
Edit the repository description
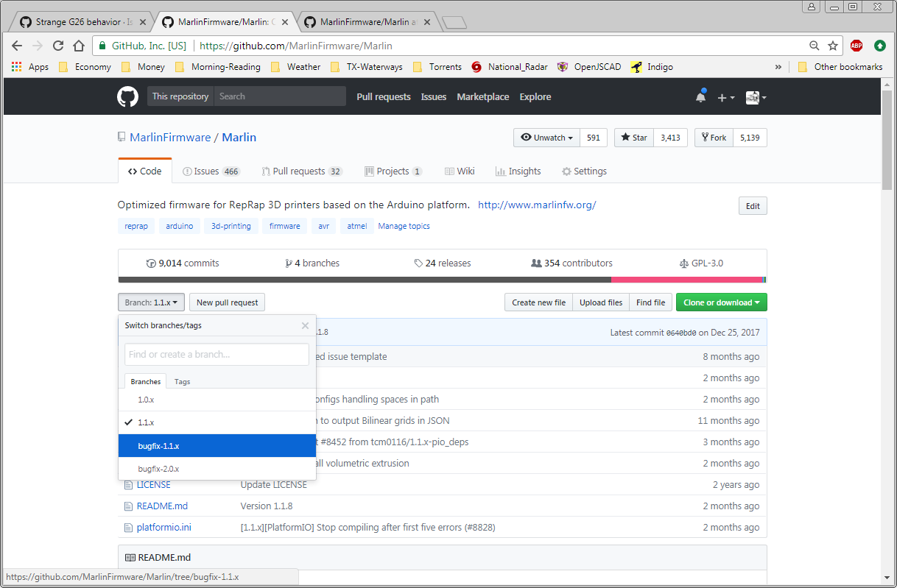(753, 206)
